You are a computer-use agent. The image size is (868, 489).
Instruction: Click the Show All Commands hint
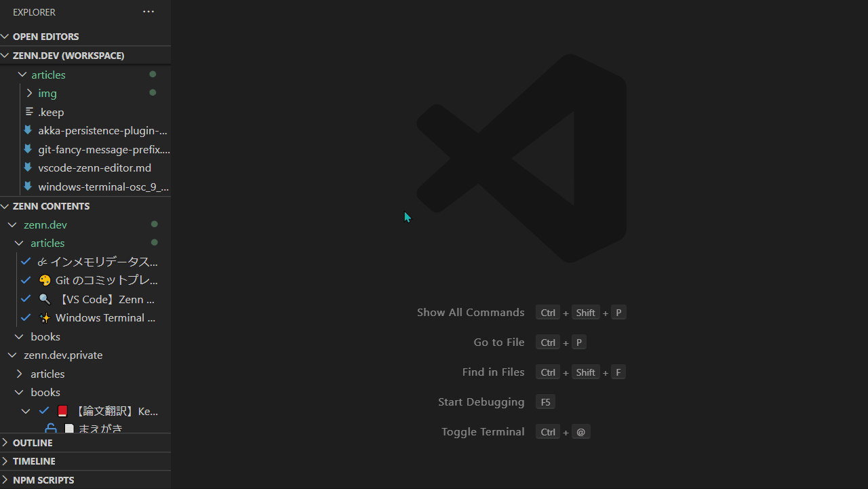click(471, 312)
